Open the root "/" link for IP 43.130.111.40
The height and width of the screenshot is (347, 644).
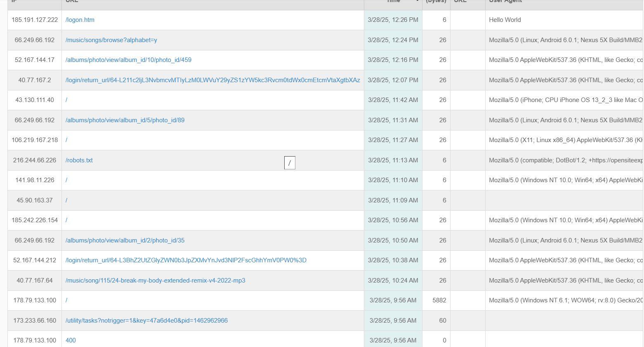coord(66,100)
